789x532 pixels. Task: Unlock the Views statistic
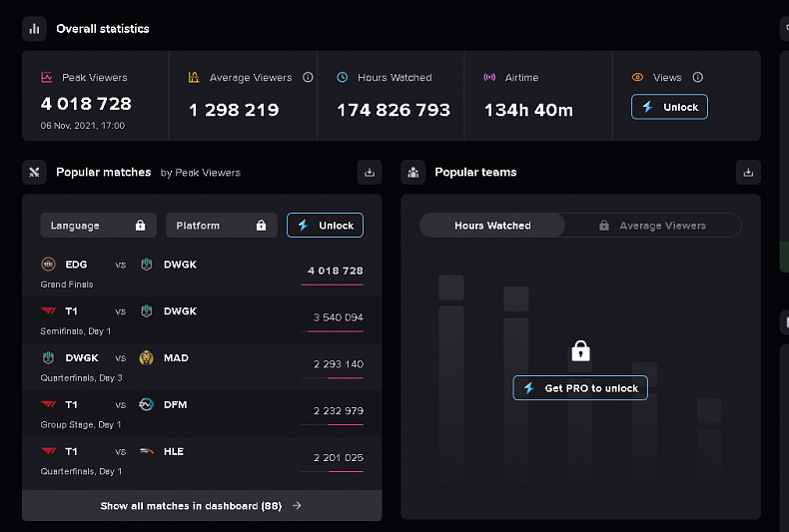point(669,107)
